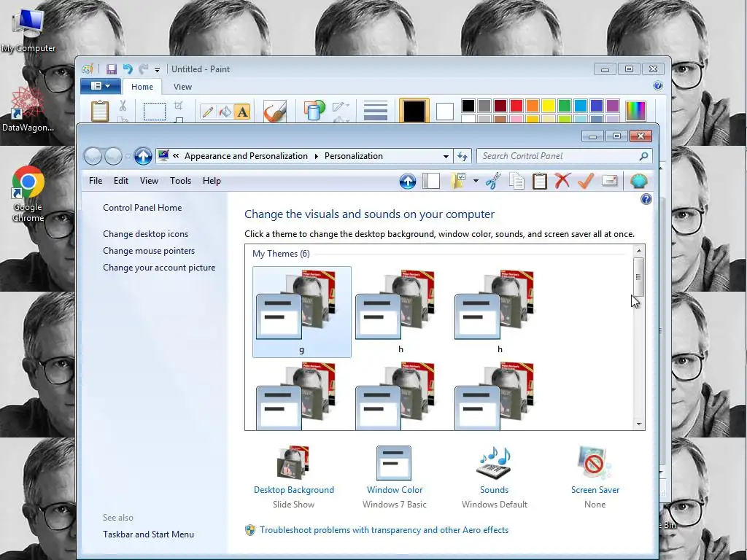Open the File menu
Image resolution: width=747 pixels, height=560 pixels.
click(96, 181)
